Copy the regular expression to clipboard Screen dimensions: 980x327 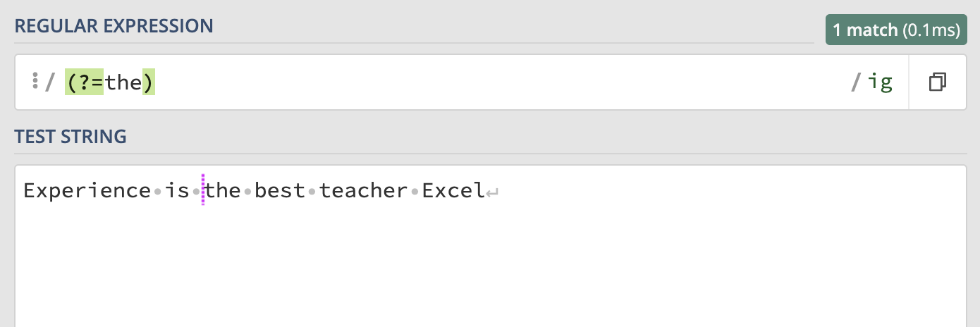coord(937,82)
